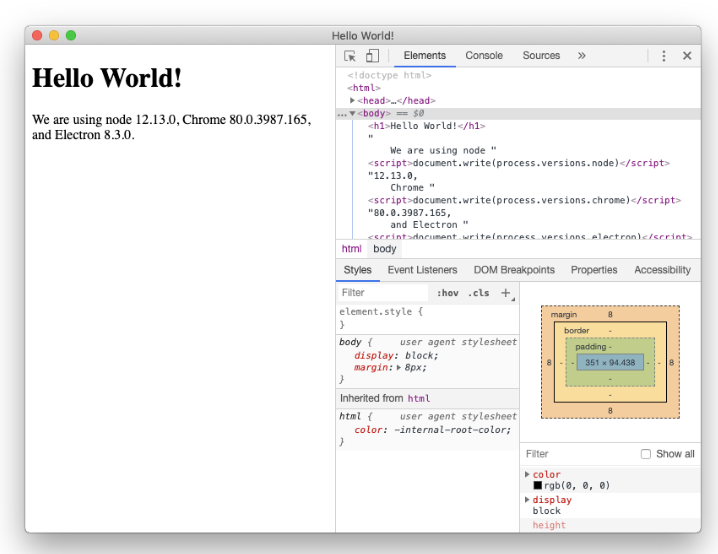This screenshot has height=554, width=718.
Task: Click the border label in box model
Action: point(577,331)
